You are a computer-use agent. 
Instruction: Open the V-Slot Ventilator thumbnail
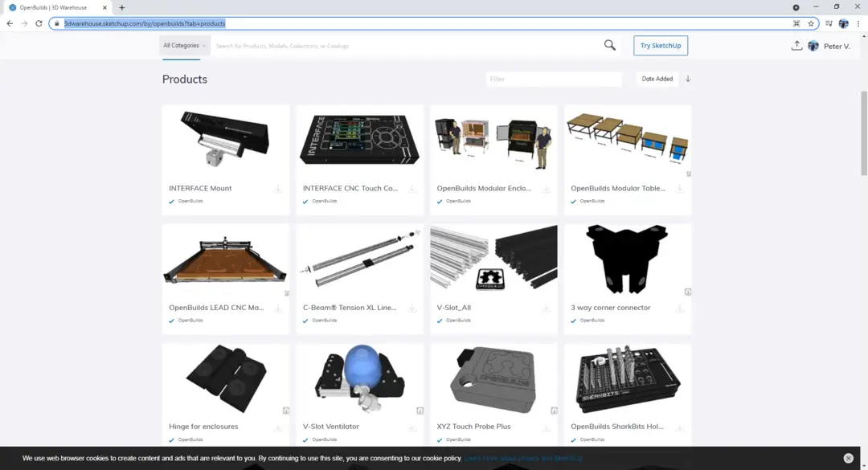(360, 378)
